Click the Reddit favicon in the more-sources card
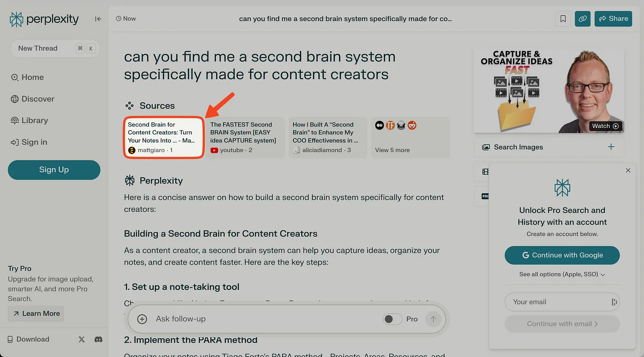This screenshot has width=644, height=357. pos(412,125)
